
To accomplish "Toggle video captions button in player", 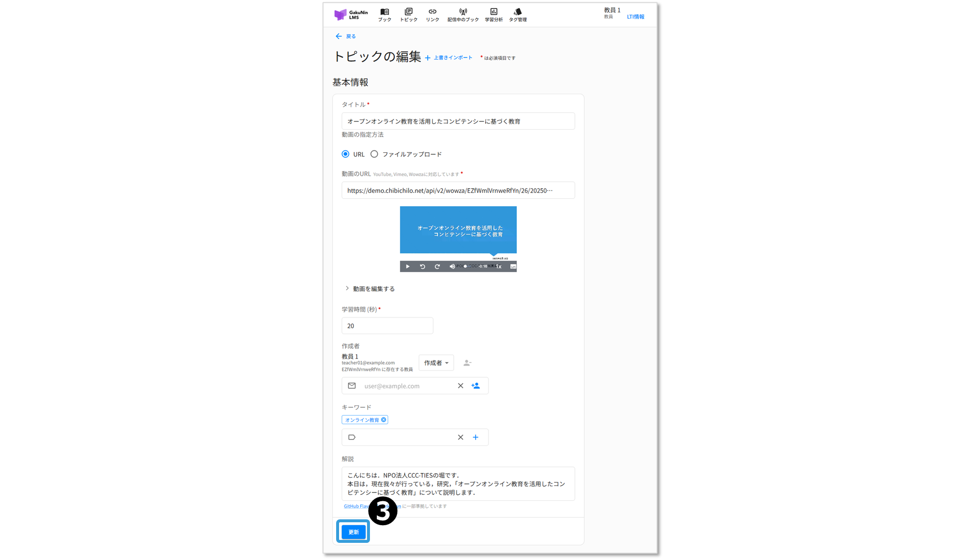I will (x=513, y=267).
